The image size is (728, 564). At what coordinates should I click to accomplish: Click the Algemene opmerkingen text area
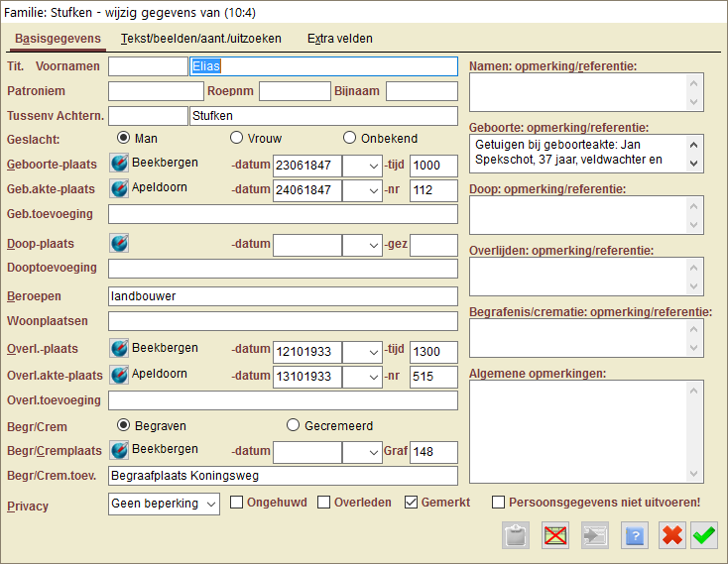586,432
